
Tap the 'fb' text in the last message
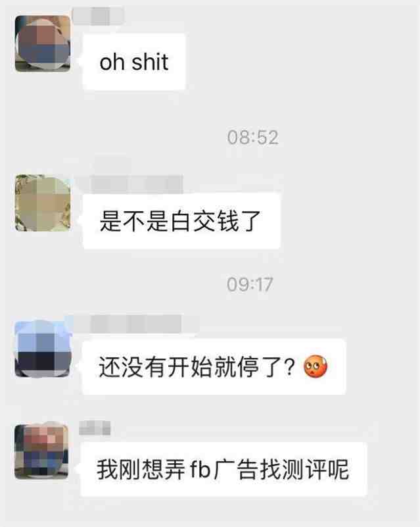point(200,469)
